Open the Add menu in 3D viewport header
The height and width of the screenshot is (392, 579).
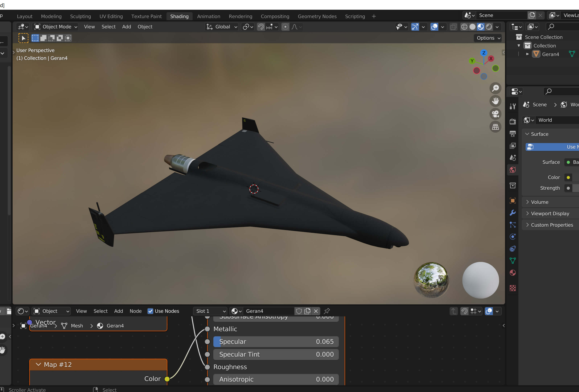click(126, 27)
